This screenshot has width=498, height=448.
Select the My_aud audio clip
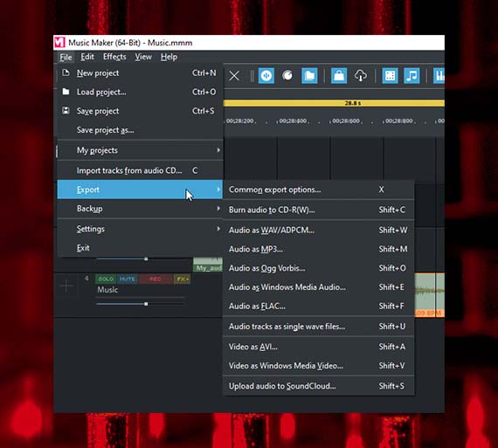click(208, 265)
